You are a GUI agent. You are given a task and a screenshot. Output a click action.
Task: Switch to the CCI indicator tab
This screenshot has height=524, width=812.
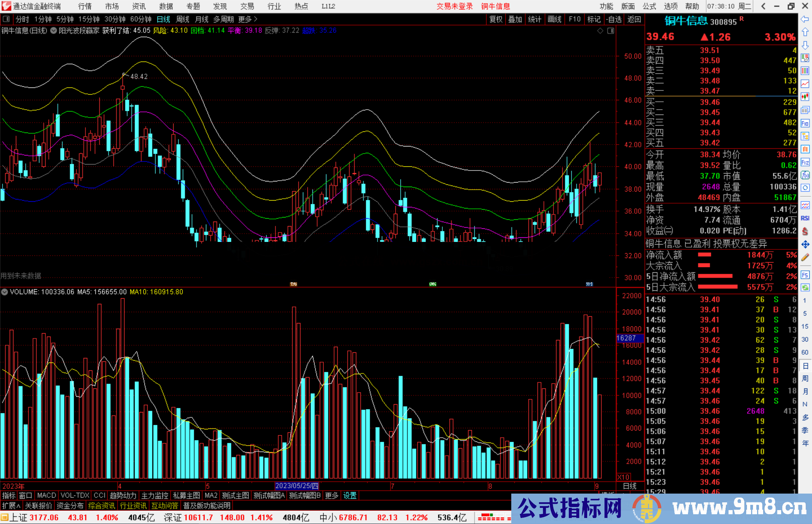coord(100,495)
